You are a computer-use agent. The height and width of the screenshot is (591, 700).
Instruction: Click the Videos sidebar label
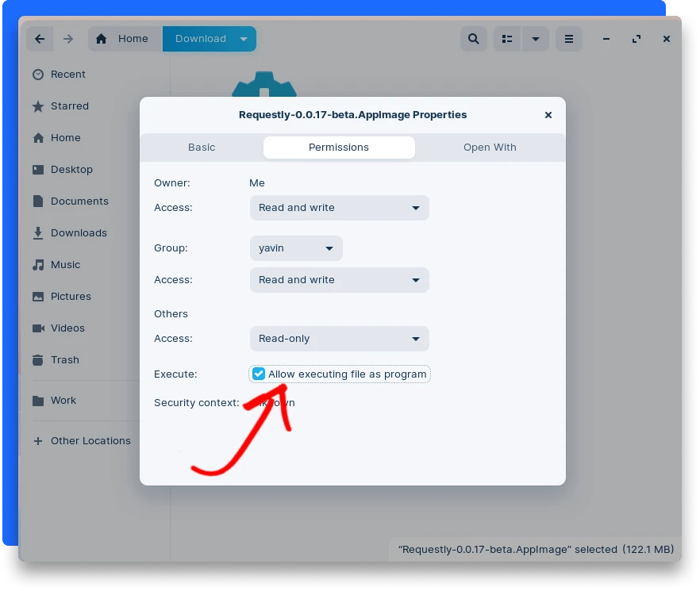67,328
